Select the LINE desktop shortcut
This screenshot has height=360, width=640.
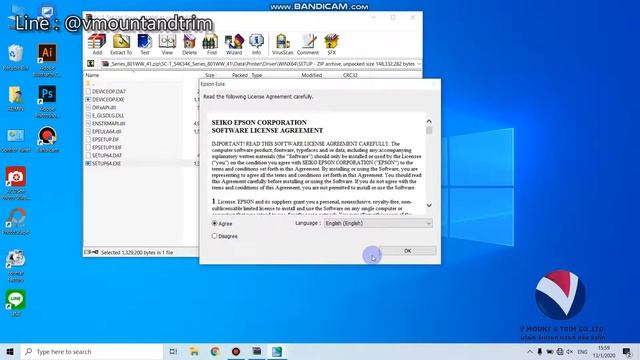(x=16, y=303)
